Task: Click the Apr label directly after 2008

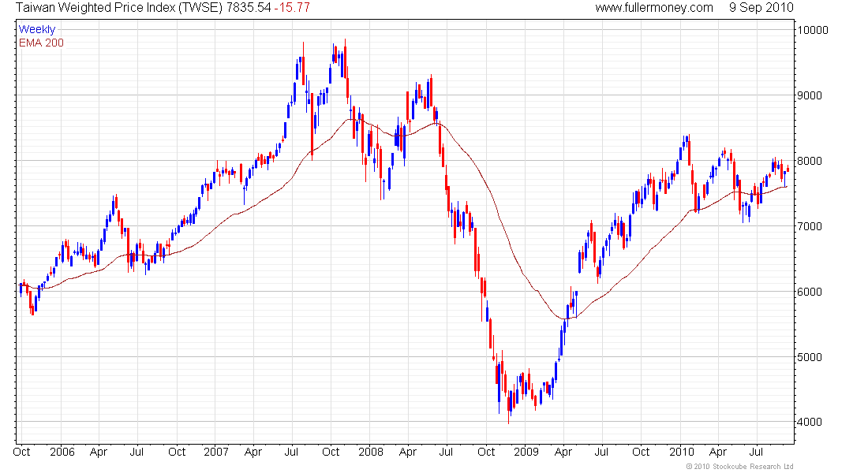Action: pyautogui.click(x=408, y=452)
